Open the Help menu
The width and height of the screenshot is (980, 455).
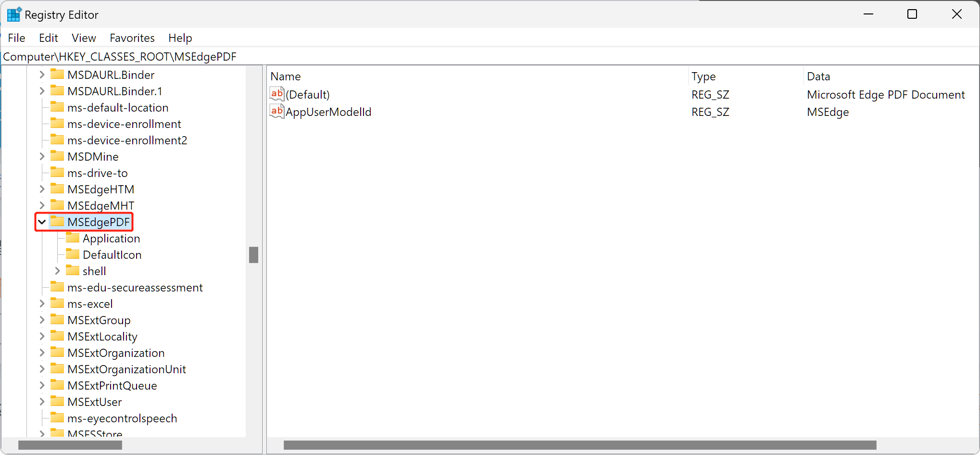180,38
